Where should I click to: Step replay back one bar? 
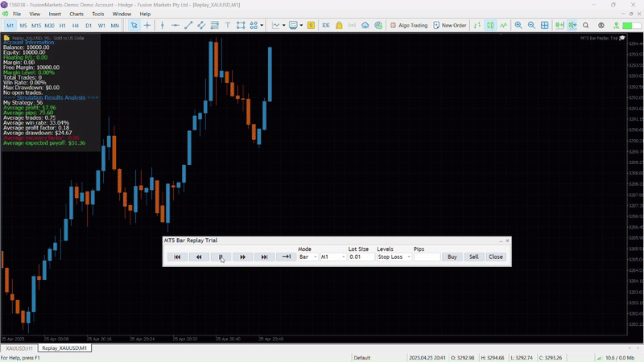pyautogui.click(x=199, y=257)
